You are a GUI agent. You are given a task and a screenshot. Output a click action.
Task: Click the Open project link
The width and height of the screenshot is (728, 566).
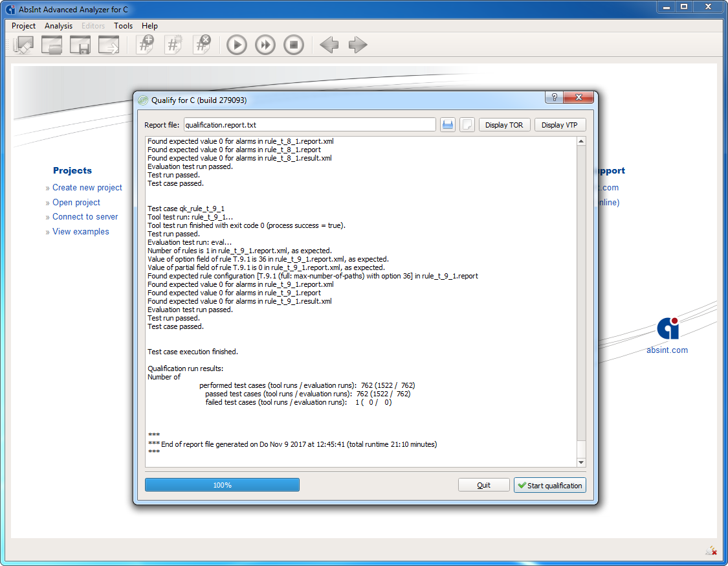76,203
